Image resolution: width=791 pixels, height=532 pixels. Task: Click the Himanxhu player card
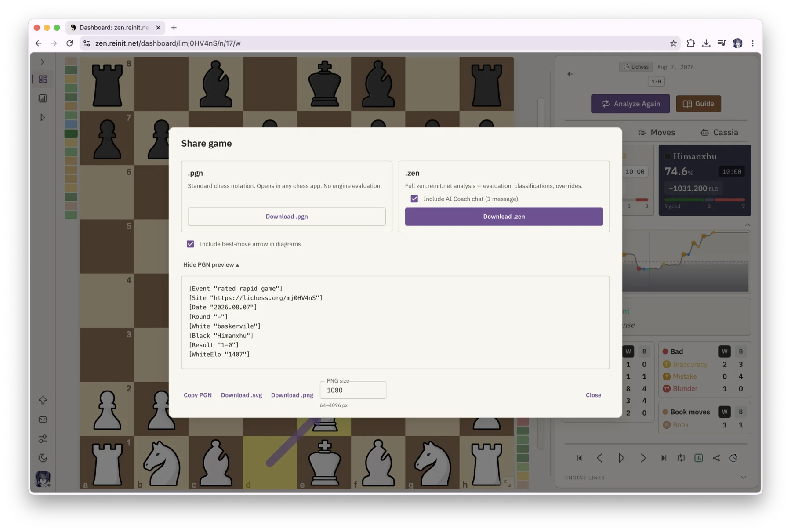coord(704,180)
